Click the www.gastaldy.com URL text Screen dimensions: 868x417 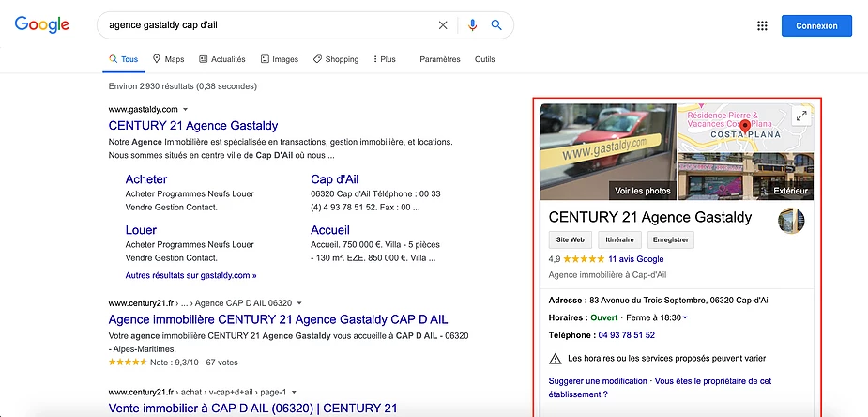(143, 110)
